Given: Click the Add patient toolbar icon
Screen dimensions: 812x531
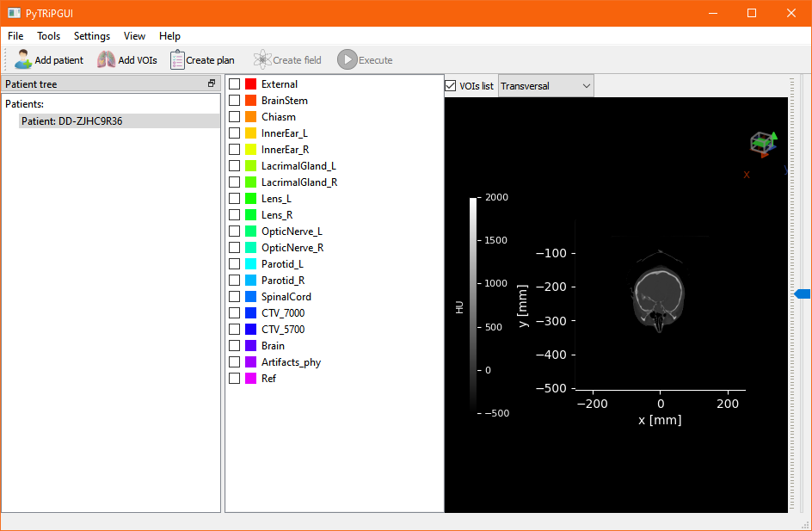Looking at the screenshot, I should (21, 59).
